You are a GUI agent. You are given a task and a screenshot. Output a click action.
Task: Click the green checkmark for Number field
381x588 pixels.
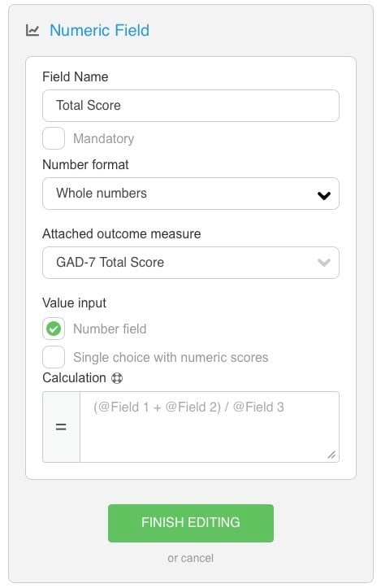[54, 329]
